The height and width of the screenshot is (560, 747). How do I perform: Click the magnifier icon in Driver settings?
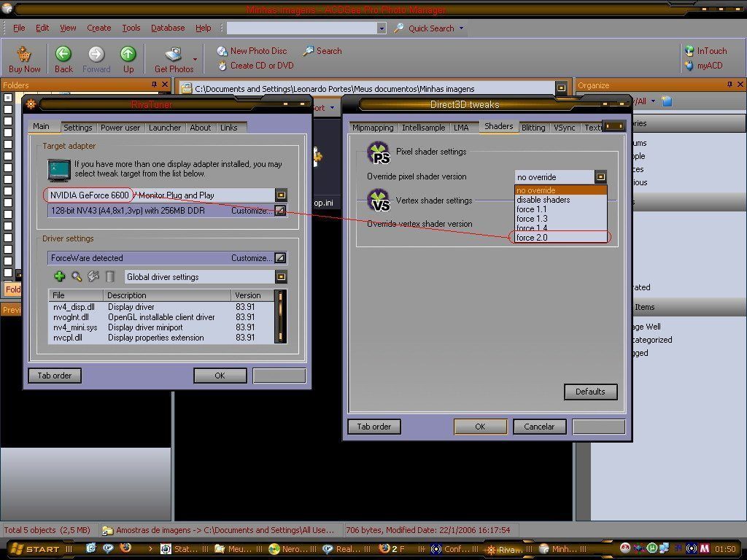click(x=77, y=276)
